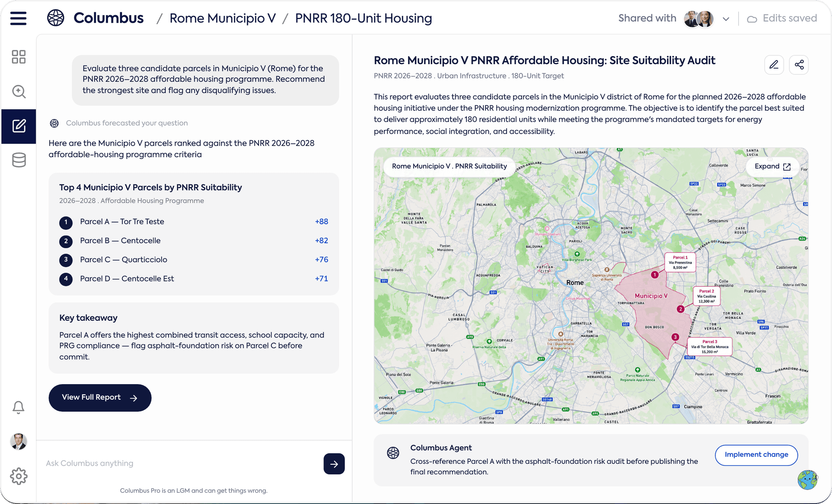
Task: Click the share icon on report
Action: click(x=799, y=65)
